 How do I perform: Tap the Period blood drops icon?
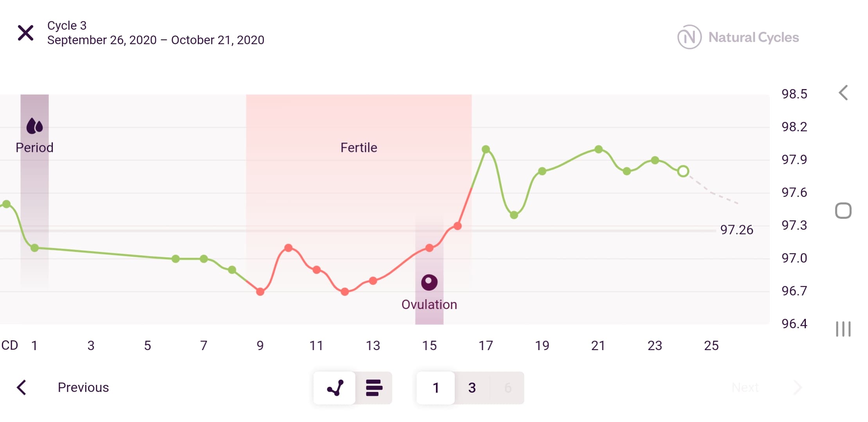(x=34, y=126)
